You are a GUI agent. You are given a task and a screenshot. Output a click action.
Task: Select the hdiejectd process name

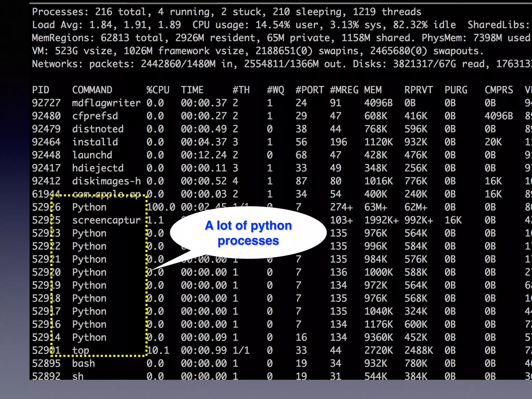(x=98, y=168)
